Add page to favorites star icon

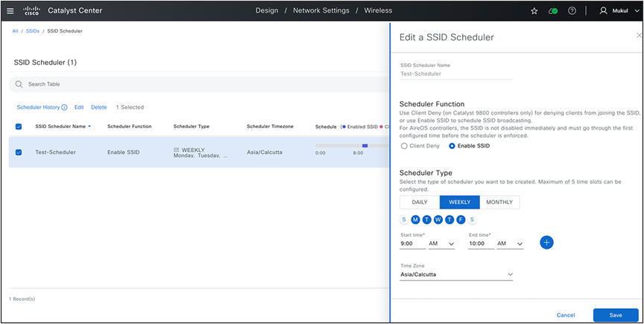(x=534, y=11)
